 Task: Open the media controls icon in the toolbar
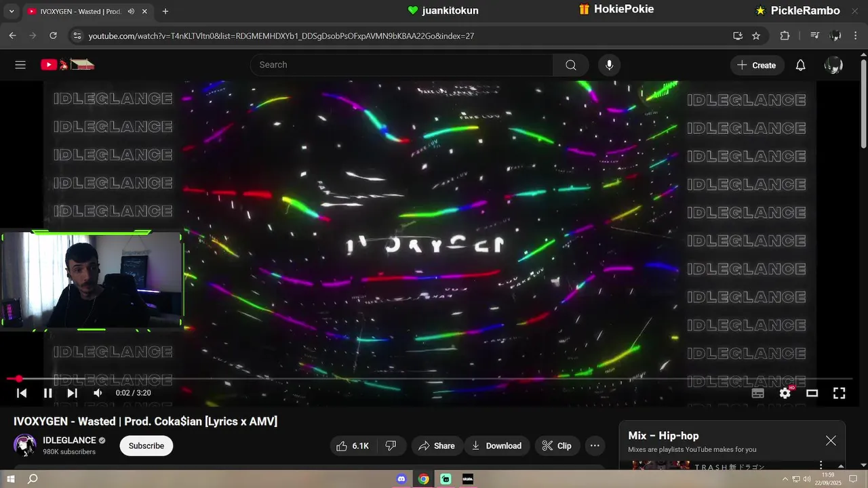click(x=815, y=36)
